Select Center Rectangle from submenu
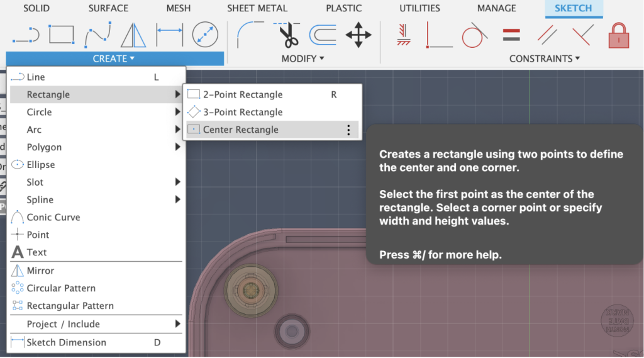 pyautogui.click(x=273, y=130)
